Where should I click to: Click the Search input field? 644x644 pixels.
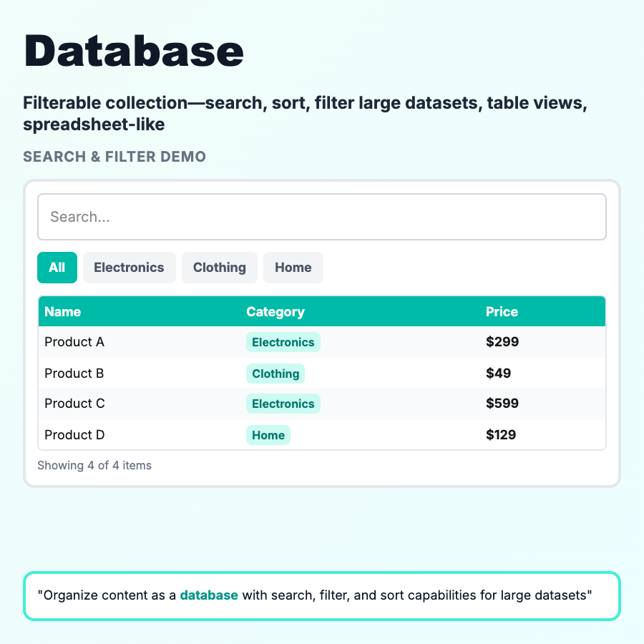321,217
